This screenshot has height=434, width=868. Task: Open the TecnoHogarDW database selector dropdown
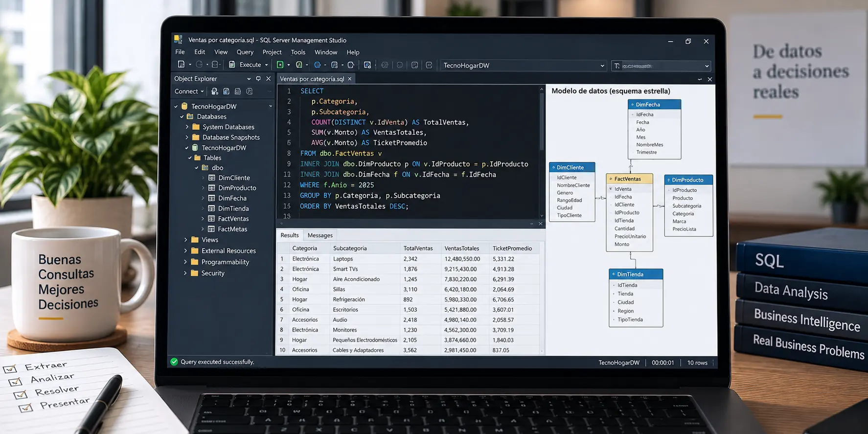point(602,66)
